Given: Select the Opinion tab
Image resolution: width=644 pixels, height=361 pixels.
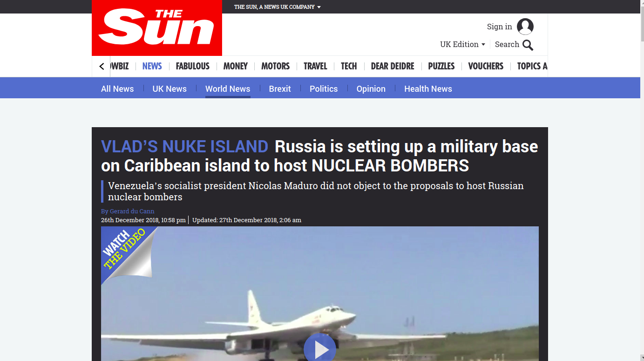Looking at the screenshot, I should pyautogui.click(x=371, y=89).
